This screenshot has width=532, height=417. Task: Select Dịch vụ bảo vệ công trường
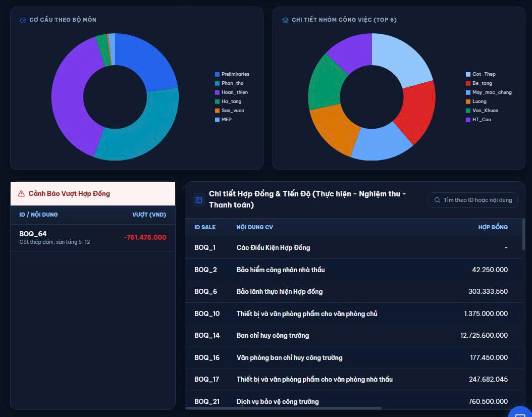(x=278, y=402)
